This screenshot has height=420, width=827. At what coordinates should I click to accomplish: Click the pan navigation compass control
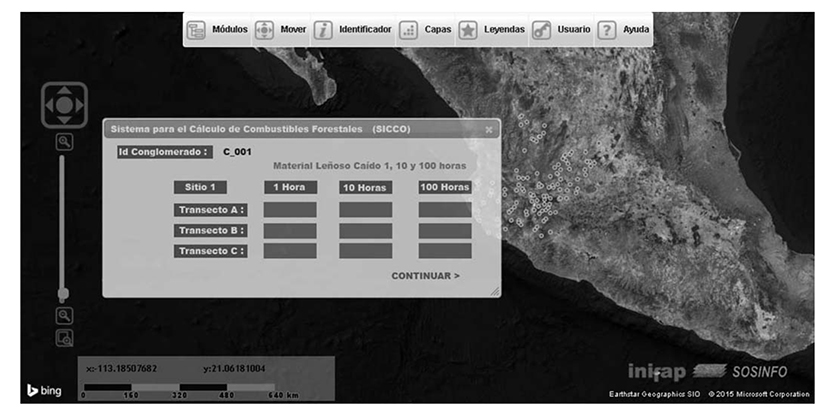(64, 104)
